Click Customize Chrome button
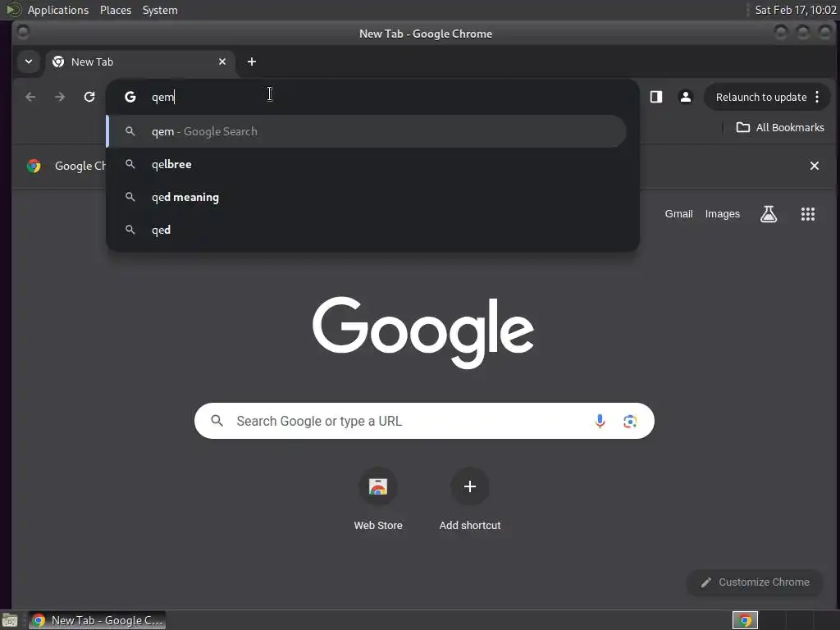This screenshot has height=630, width=840. pos(755,582)
